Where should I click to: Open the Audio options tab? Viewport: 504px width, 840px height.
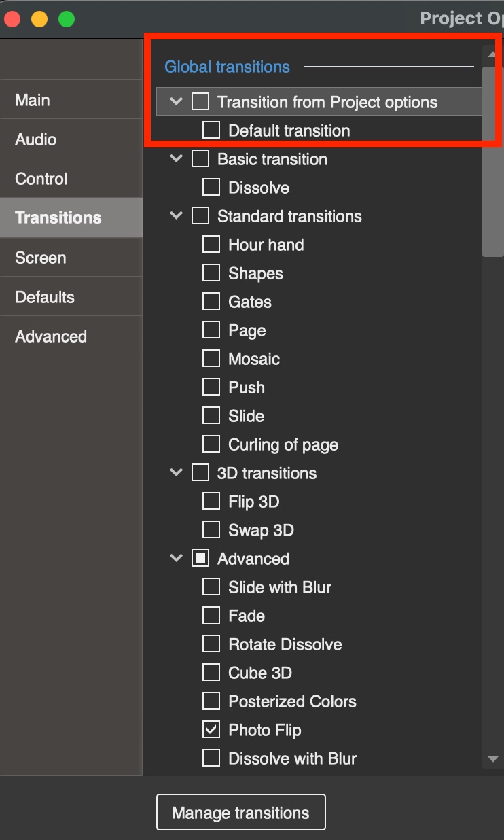tap(36, 139)
